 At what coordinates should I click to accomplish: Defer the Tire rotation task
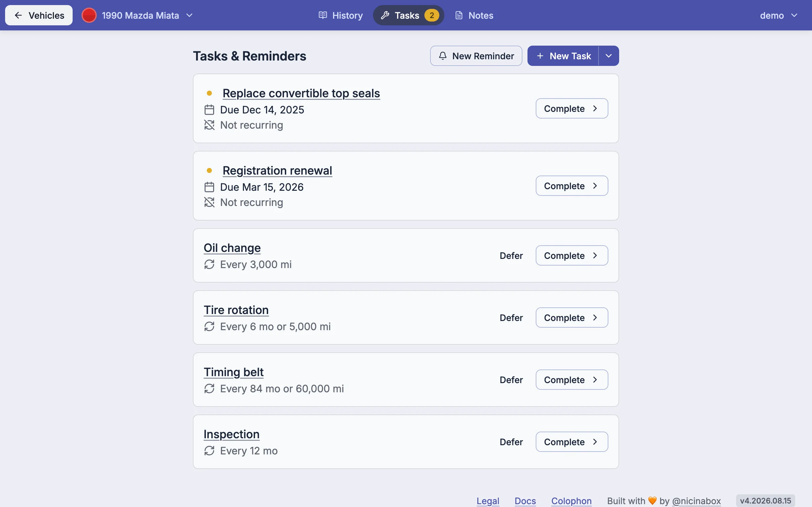coord(511,318)
